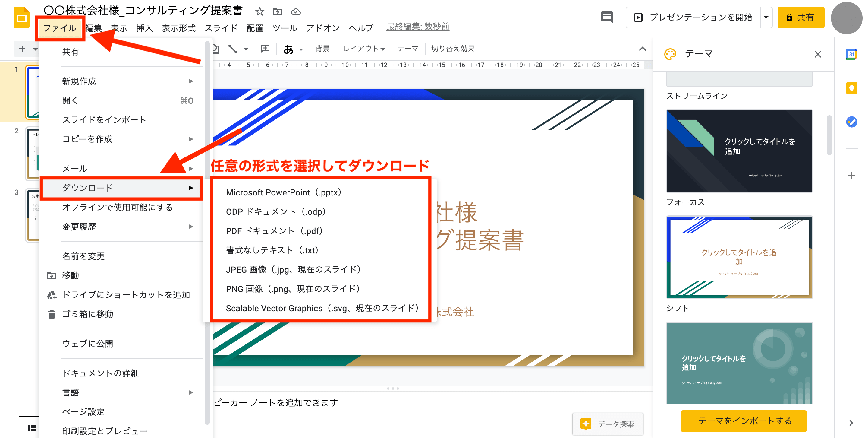Click the 切り替え効果 toolbar button
868x438 pixels.
pyautogui.click(x=453, y=49)
